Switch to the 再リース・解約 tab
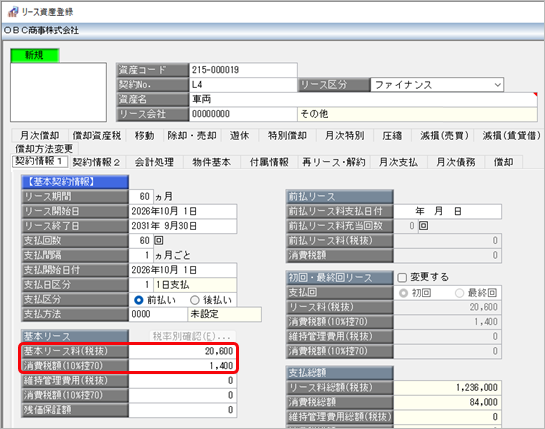 click(x=334, y=162)
